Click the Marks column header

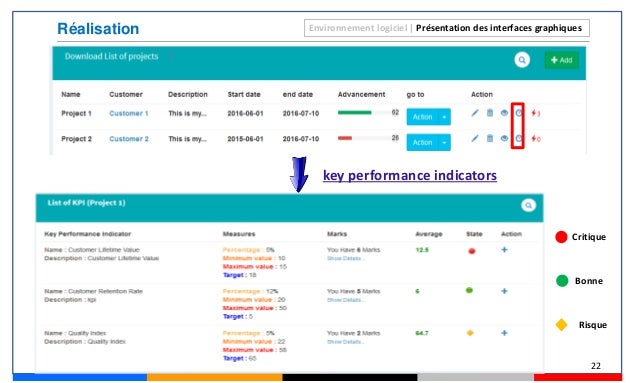click(x=337, y=234)
